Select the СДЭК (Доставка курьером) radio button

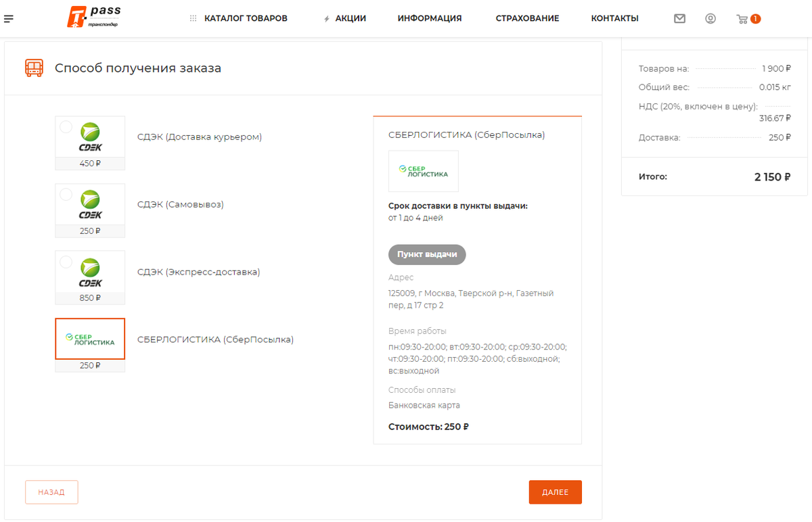click(x=66, y=126)
